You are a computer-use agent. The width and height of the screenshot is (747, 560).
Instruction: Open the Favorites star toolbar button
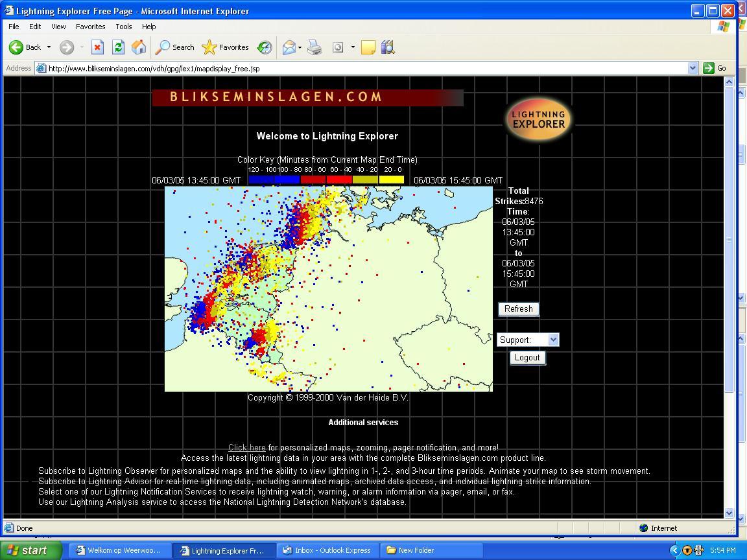[x=226, y=47]
